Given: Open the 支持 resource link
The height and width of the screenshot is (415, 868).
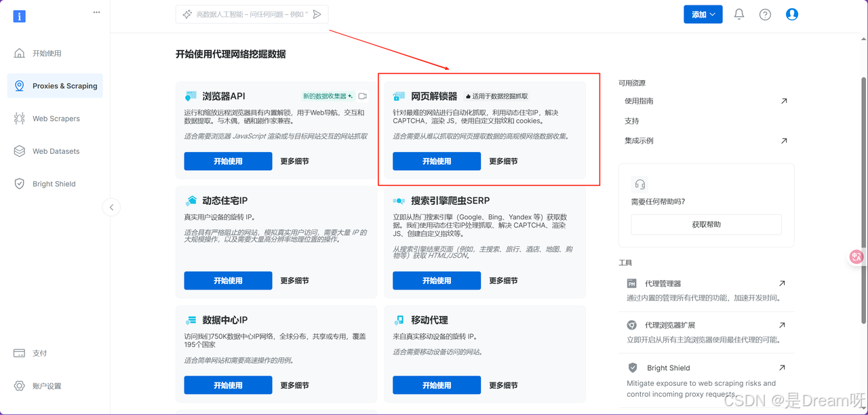Looking at the screenshot, I should tap(632, 121).
